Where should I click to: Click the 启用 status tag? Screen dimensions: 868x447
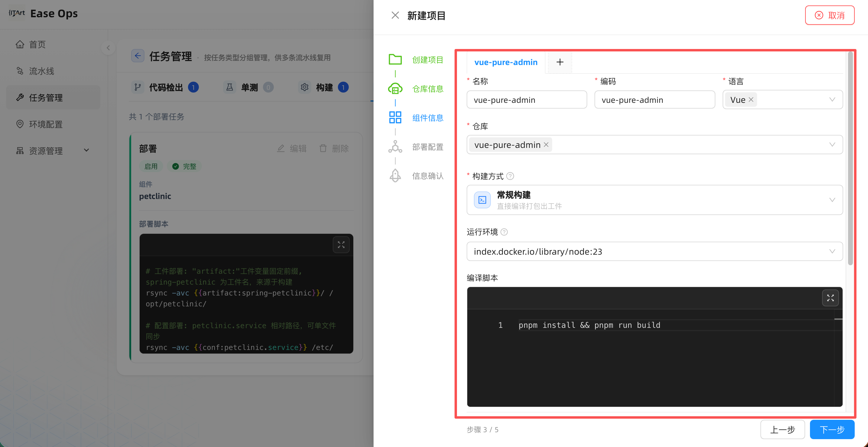[x=151, y=166]
